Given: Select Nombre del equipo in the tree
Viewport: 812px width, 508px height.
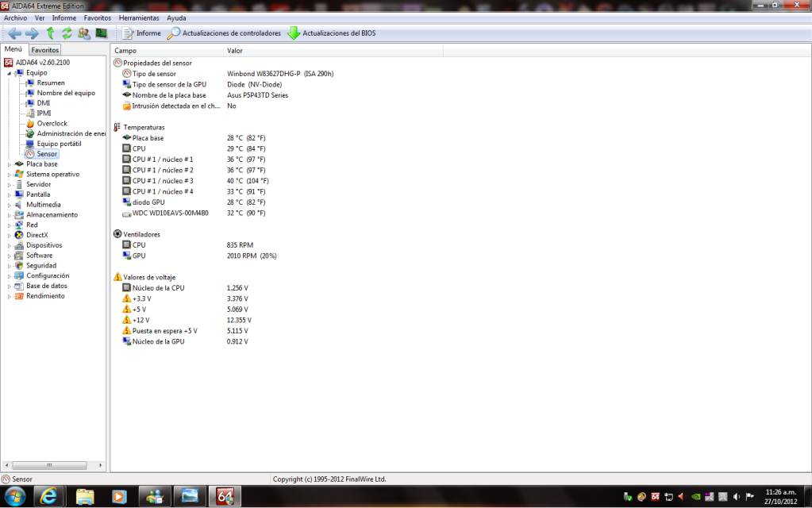Looking at the screenshot, I should pyautogui.click(x=67, y=93).
